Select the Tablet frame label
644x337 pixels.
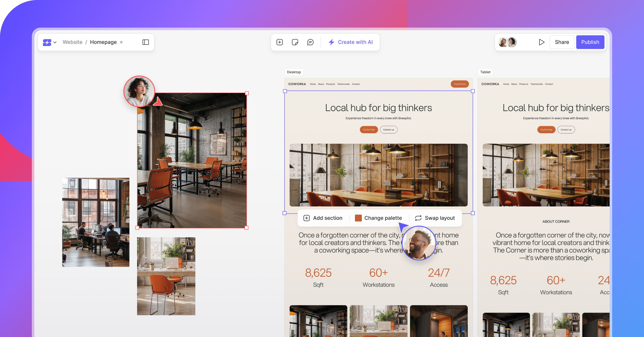pos(485,72)
